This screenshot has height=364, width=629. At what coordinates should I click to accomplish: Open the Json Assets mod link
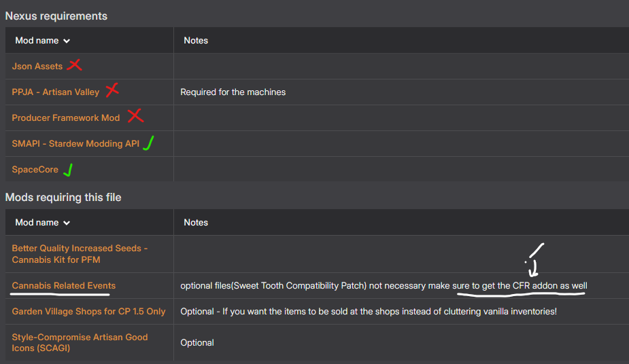tap(37, 67)
